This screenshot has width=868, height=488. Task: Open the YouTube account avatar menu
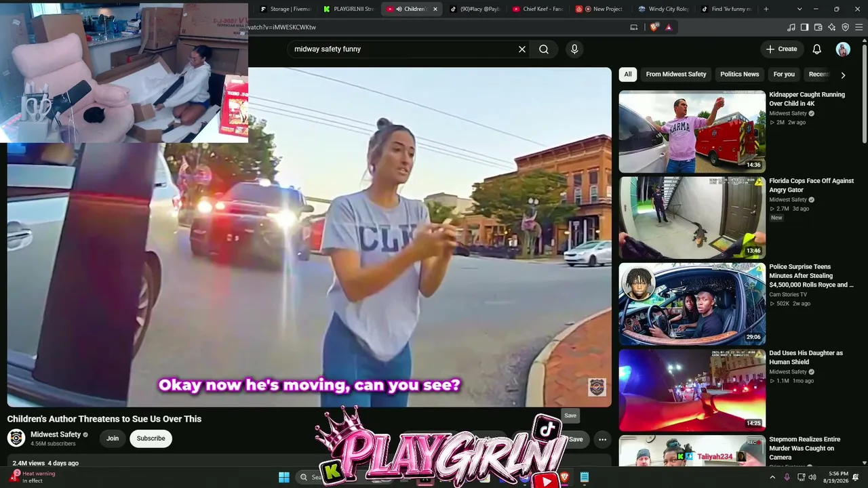pos(843,49)
